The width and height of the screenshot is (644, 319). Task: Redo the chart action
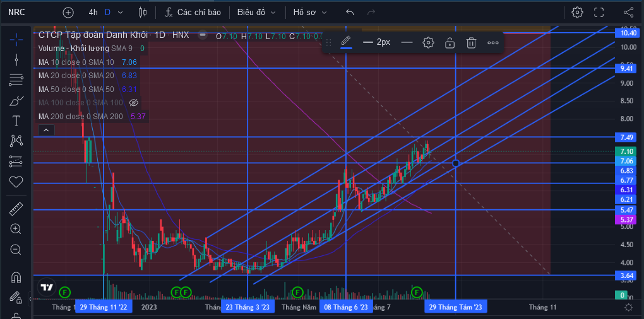coord(371,13)
